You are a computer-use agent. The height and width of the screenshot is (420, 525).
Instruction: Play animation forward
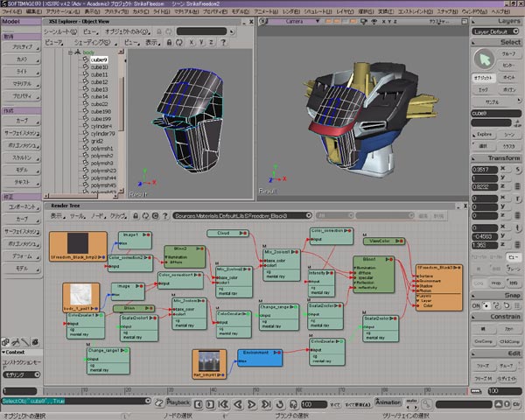coord(251,404)
